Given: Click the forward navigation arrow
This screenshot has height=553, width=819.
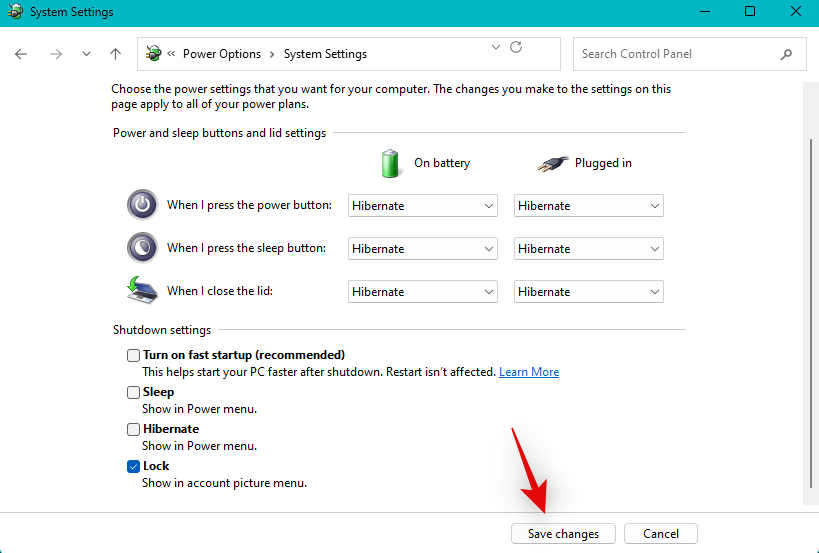Looking at the screenshot, I should (x=56, y=54).
